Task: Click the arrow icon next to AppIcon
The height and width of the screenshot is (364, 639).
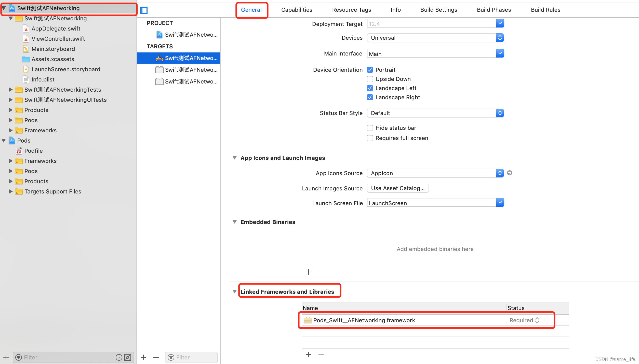Action: 510,173
